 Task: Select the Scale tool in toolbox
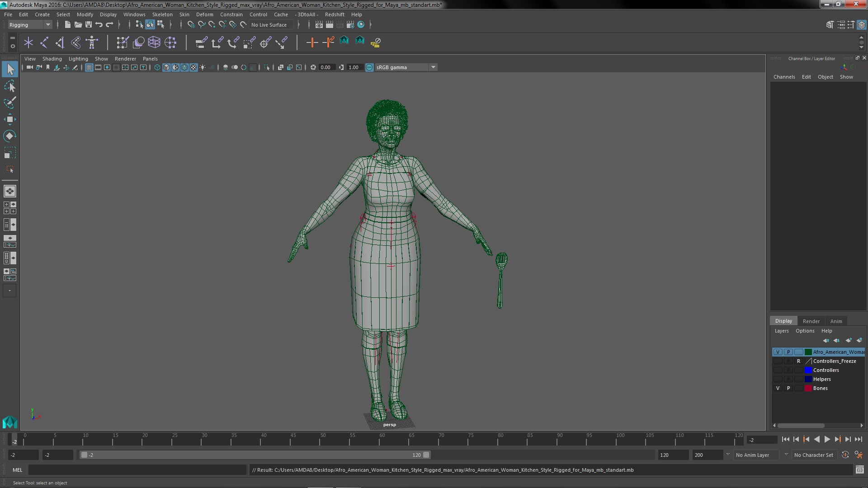point(10,153)
